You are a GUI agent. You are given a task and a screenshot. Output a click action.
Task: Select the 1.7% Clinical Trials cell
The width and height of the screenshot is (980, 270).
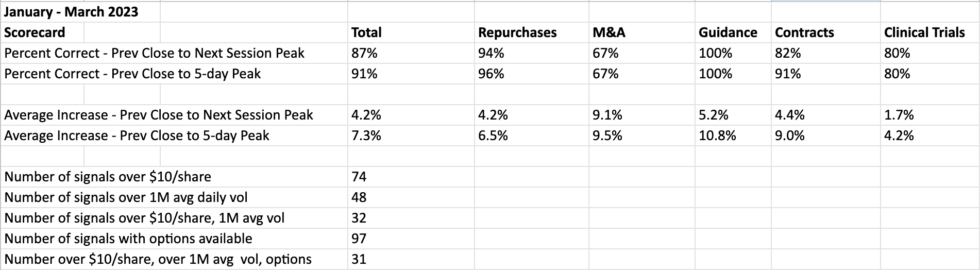[x=899, y=115]
